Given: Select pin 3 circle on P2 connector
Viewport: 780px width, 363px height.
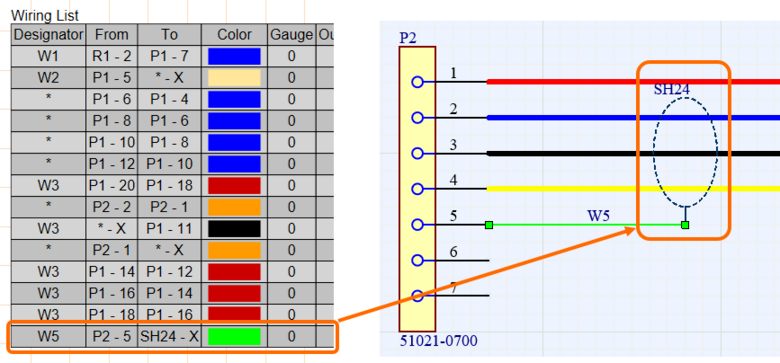Looking at the screenshot, I should pyautogui.click(x=417, y=154).
